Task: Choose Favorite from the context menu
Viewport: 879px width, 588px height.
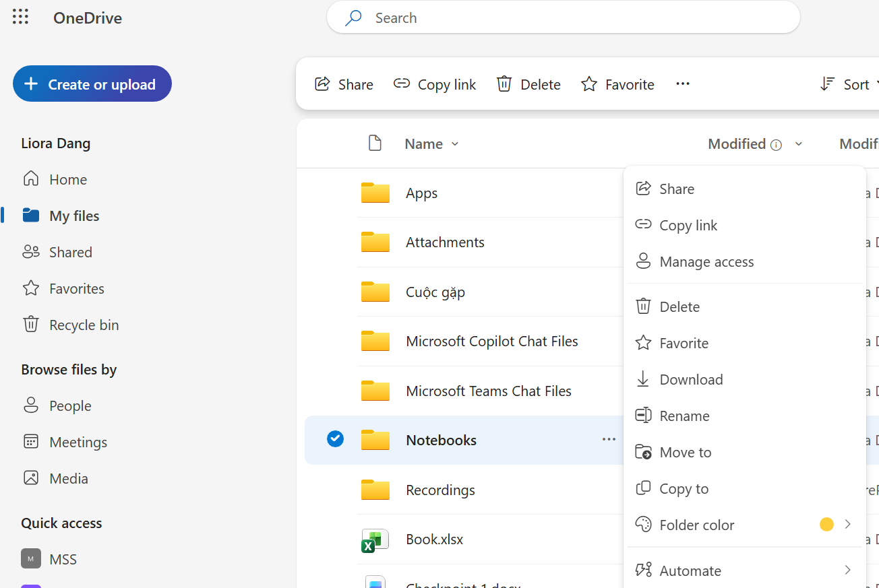Action: [x=745, y=343]
